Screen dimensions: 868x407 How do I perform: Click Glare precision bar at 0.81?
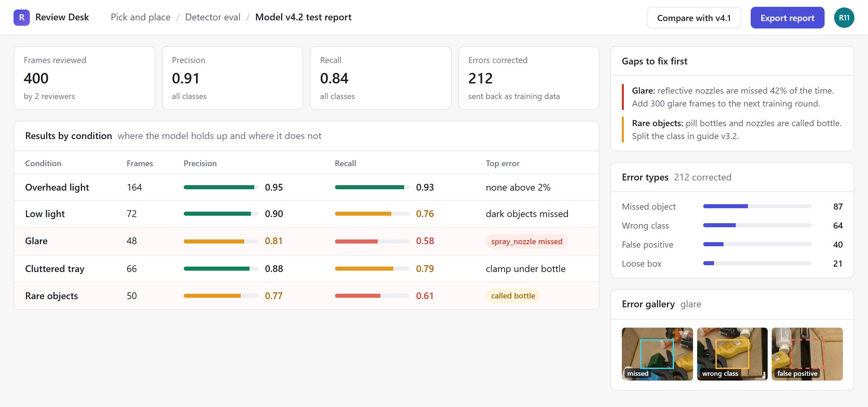point(221,241)
